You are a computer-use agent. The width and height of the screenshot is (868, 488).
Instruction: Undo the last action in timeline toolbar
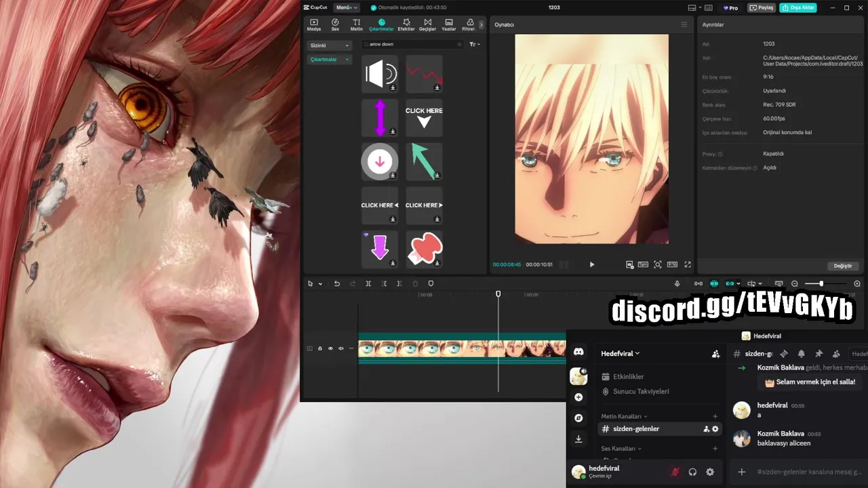pos(337,283)
